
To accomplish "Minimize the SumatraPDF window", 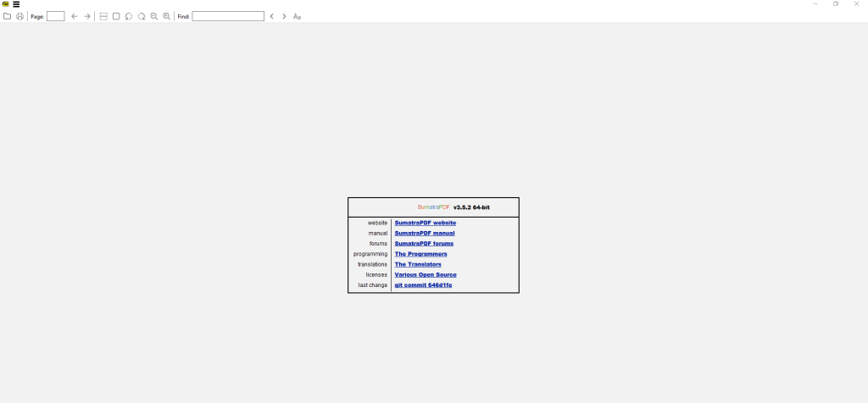I will 815,4.
